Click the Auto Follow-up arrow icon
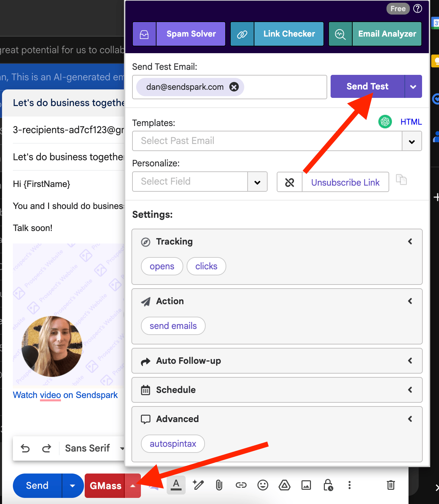 click(x=146, y=361)
